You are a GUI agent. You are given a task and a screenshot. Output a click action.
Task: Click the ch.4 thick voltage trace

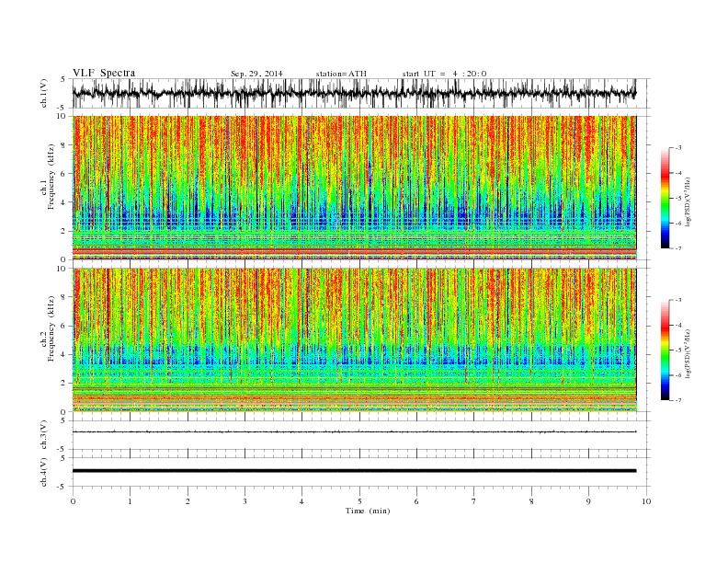coord(354,471)
